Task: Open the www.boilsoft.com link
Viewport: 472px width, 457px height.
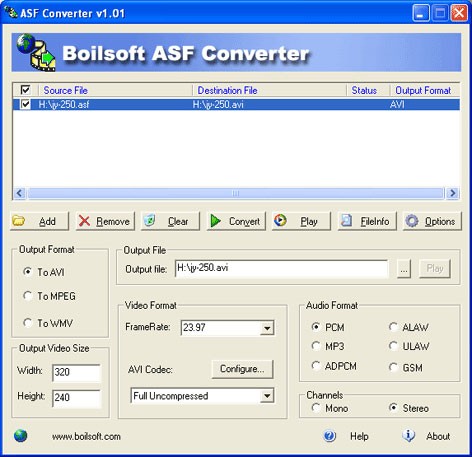Action: tap(86, 436)
